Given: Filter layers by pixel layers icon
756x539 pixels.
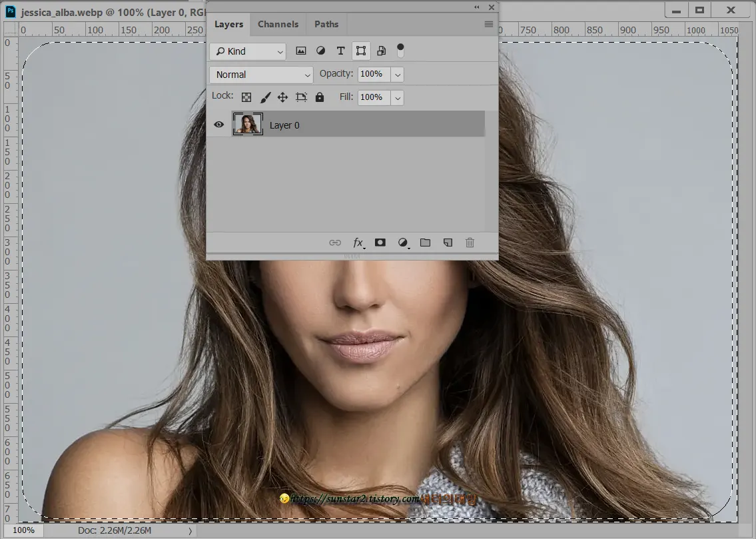Looking at the screenshot, I should coord(301,51).
